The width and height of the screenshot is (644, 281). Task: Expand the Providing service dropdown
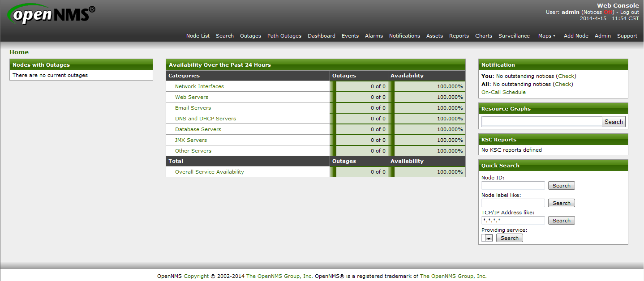pos(487,238)
